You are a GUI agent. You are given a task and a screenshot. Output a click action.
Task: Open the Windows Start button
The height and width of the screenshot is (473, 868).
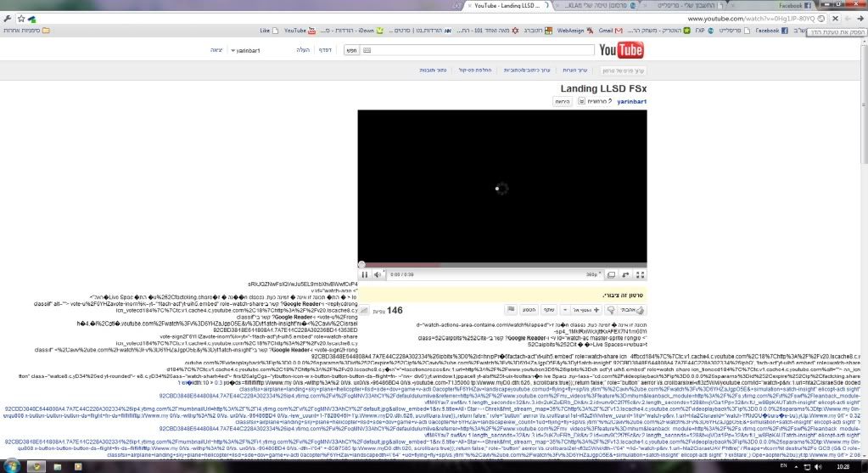click(10, 466)
